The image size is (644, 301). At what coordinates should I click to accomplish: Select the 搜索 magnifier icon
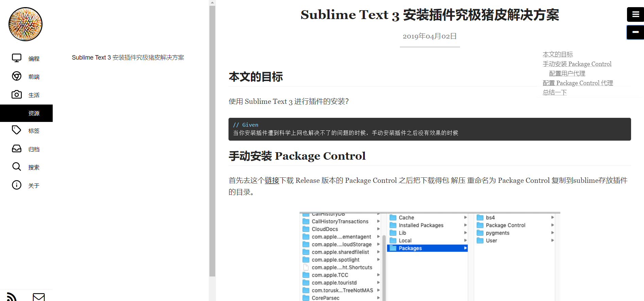[x=17, y=167]
